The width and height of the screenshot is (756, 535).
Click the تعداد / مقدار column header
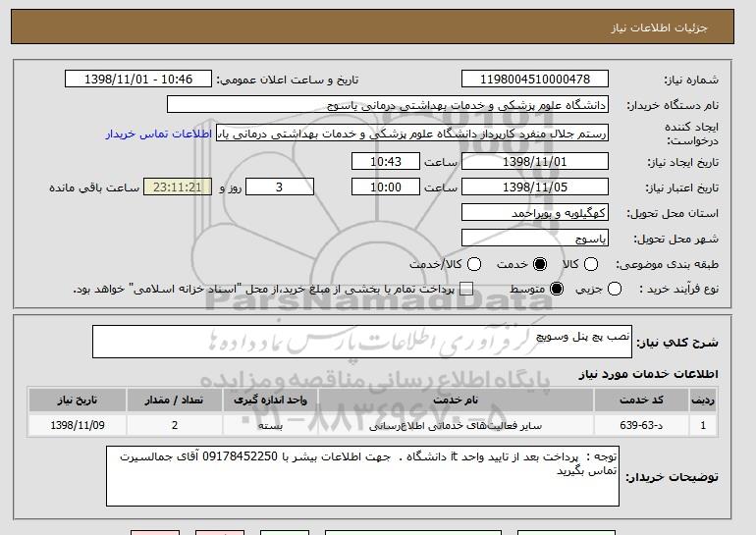(x=175, y=401)
